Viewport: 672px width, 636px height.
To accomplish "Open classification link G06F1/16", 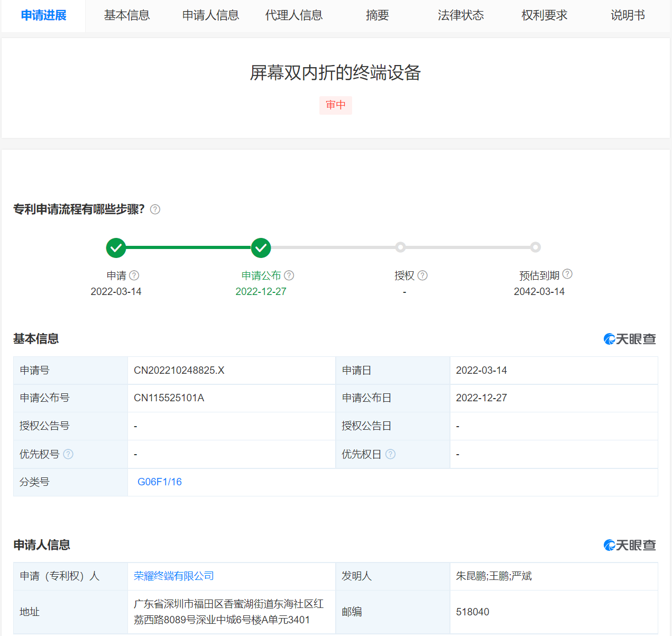I will tap(160, 482).
